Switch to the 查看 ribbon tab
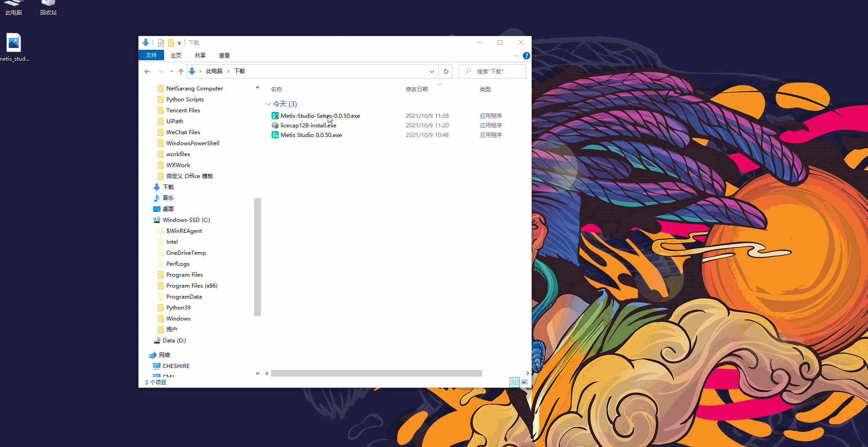 tap(224, 55)
